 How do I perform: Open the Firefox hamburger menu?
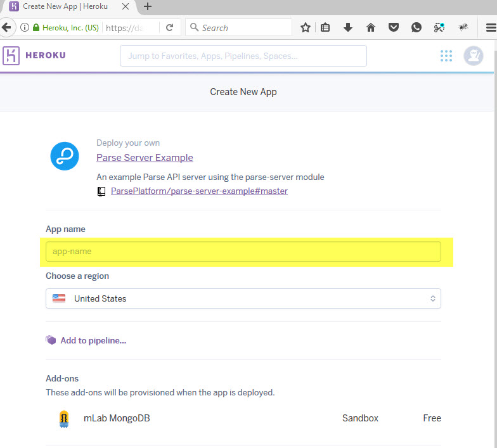coord(491,28)
